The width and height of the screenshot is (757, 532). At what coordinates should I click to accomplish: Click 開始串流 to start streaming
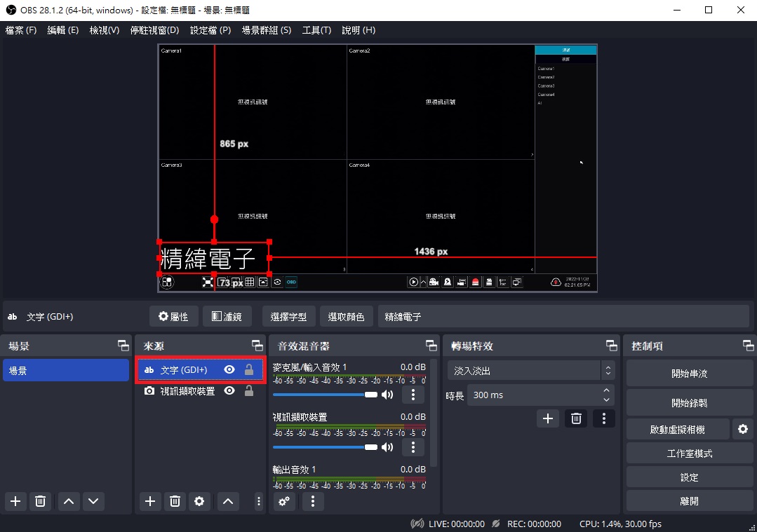[690, 374]
